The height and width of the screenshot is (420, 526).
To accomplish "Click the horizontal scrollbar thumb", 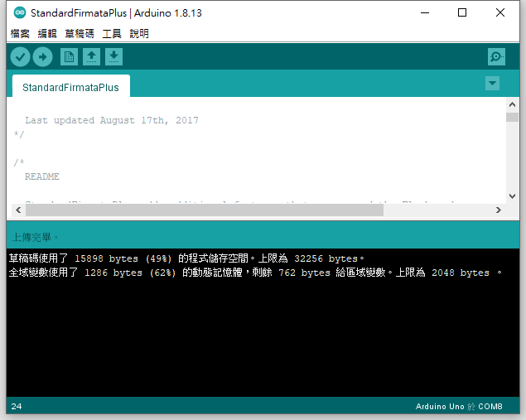I will click(x=205, y=210).
